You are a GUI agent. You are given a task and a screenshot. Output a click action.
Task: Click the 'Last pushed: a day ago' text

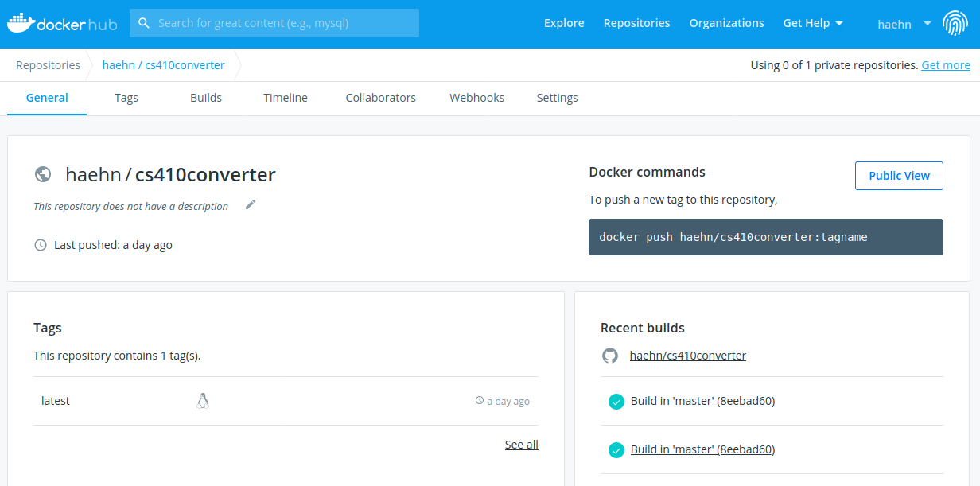coord(113,245)
